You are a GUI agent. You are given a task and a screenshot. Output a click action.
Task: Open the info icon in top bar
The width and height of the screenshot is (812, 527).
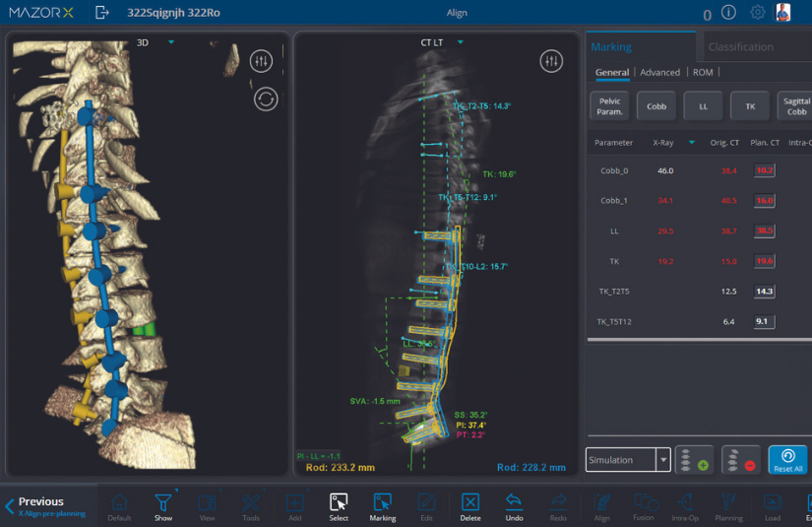point(728,12)
